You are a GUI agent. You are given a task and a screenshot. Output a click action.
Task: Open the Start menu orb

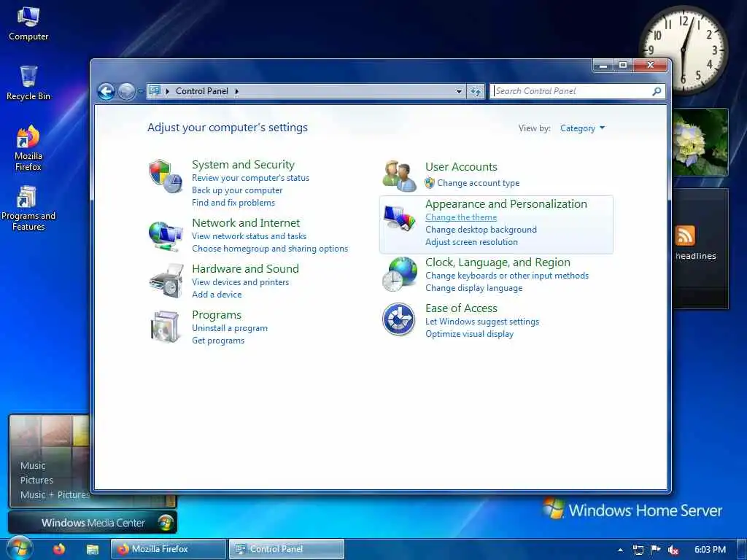pos(18,548)
